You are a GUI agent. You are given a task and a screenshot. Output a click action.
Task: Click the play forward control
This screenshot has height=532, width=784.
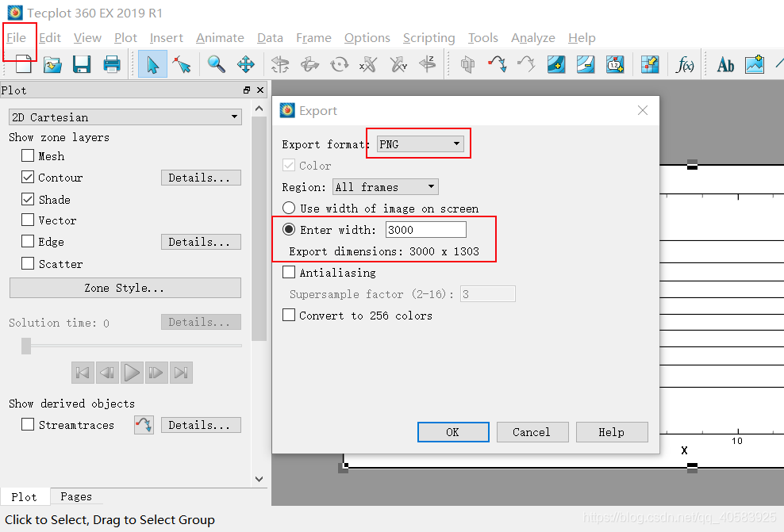pos(132,373)
